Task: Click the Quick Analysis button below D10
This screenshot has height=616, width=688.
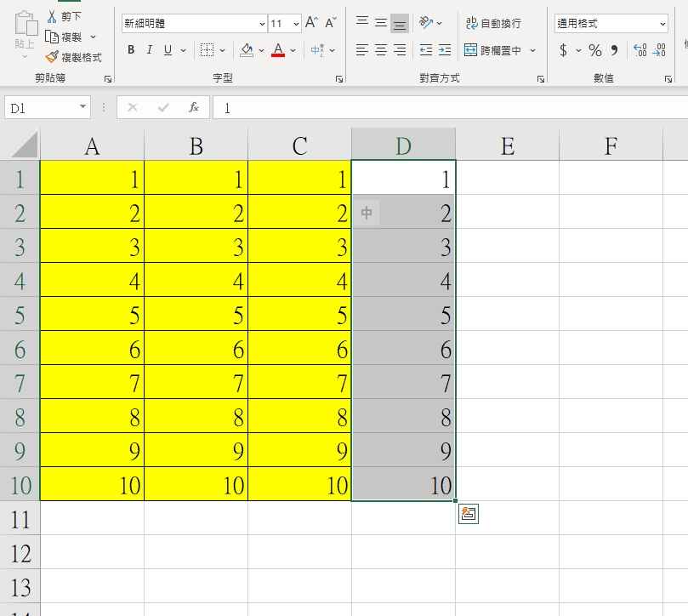Action: coord(469,514)
